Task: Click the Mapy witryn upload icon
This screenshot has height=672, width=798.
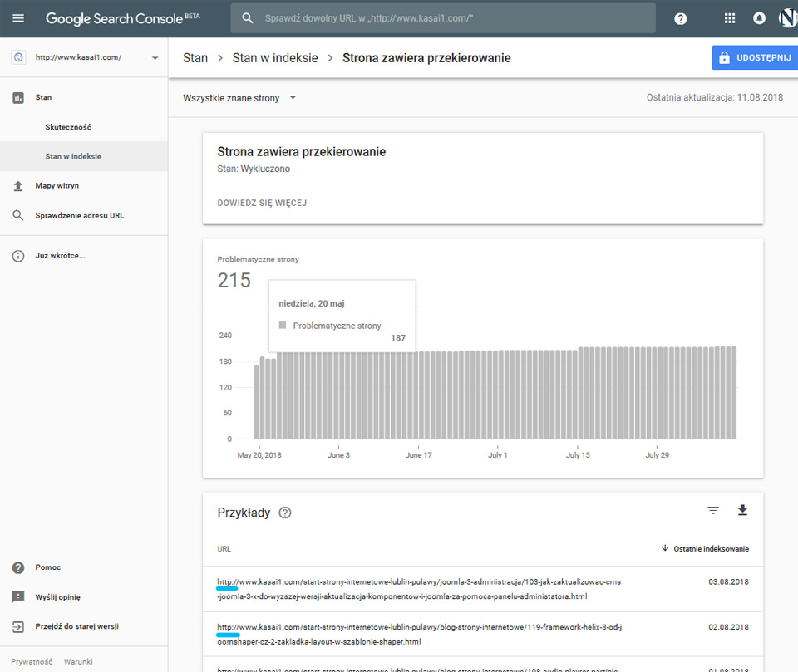Action: click(x=18, y=186)
